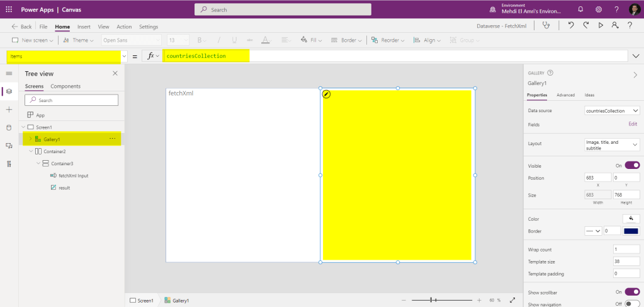
Task: Click the Insert plus icon in sidebar
Action: (x=9, y=110)
